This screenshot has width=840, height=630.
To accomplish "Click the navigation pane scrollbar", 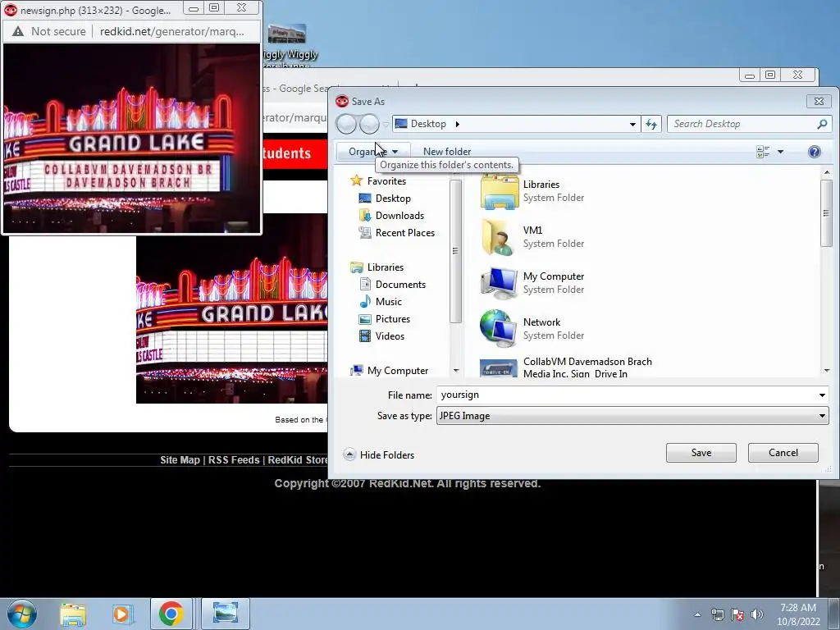I will tap(455, 251).
